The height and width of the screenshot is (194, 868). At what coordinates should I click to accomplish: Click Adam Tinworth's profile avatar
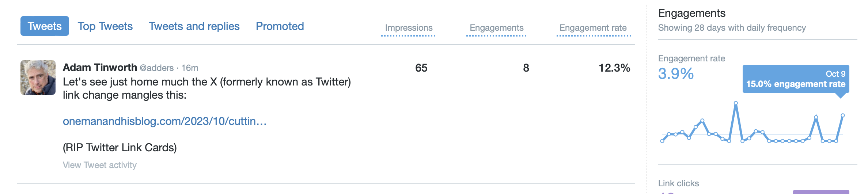38,77
